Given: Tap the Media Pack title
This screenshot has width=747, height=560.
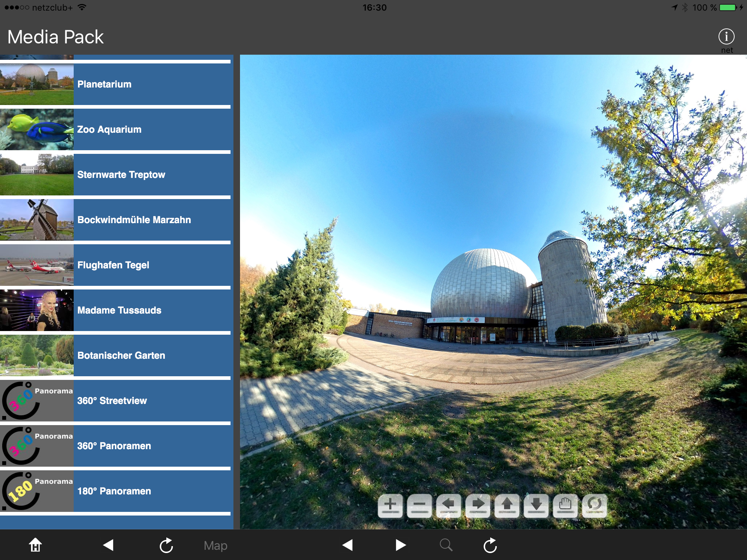Looking at the screenshot, I should point(55,37).
